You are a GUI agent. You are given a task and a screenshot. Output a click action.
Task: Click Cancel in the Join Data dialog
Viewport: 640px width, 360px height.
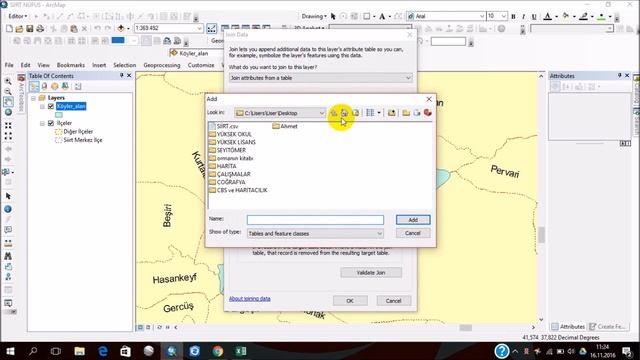(x=393, y=301)
